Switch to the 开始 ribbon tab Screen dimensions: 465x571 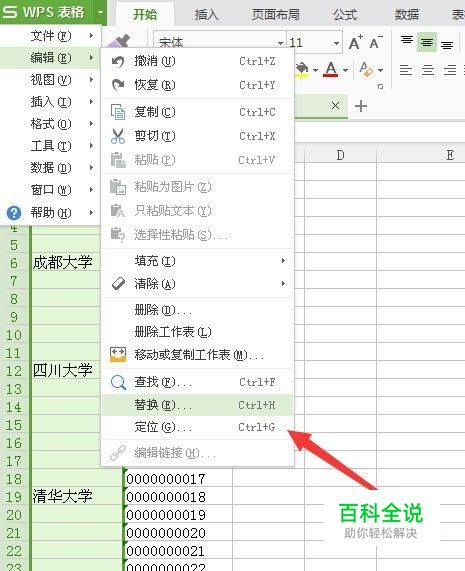145,15
